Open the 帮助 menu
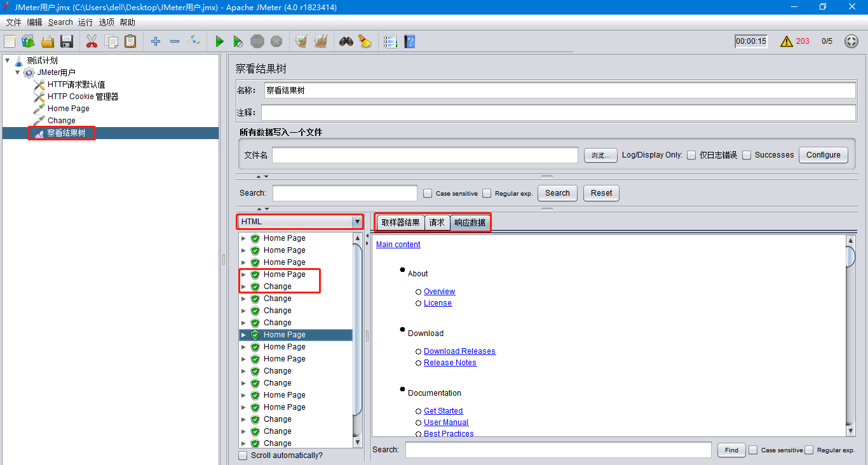The image size is (868, 465). point(127,22)
